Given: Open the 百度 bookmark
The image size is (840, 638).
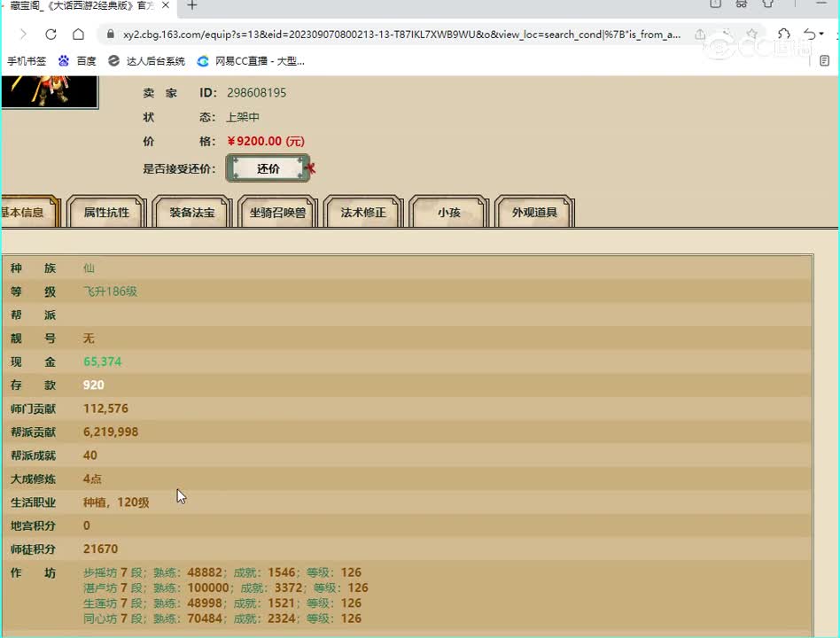Looking at the screenshot, I should pyautogui.click(x=78, y=61).
